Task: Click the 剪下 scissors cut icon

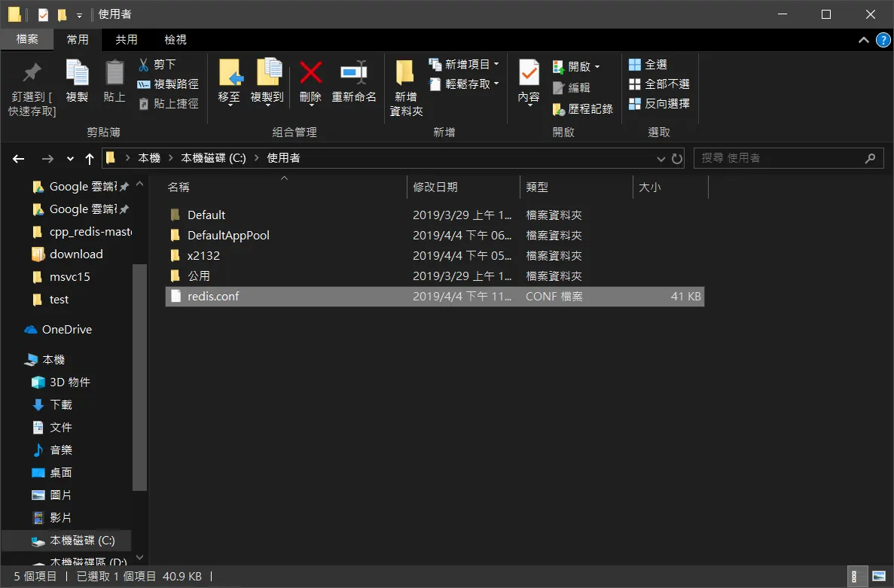Action: pyautogui.click(x=144, y=65)
